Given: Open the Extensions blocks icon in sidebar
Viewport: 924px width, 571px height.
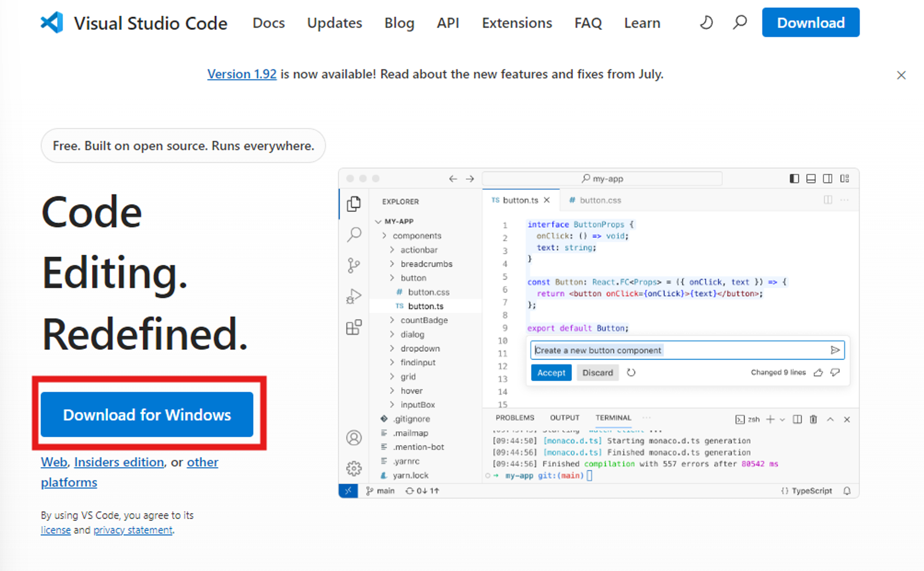Looking at the screenshot, I should point(354,327).
